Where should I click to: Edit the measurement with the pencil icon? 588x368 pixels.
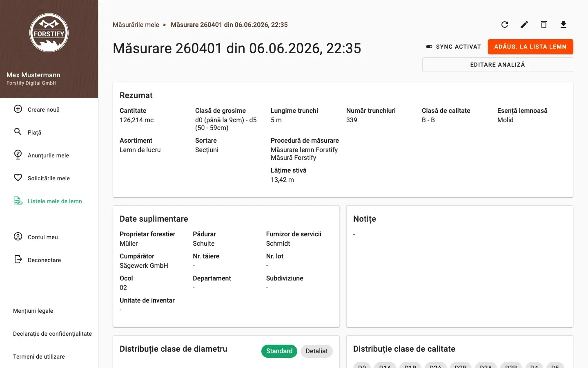pyautogui.click(x=524, y=25)
